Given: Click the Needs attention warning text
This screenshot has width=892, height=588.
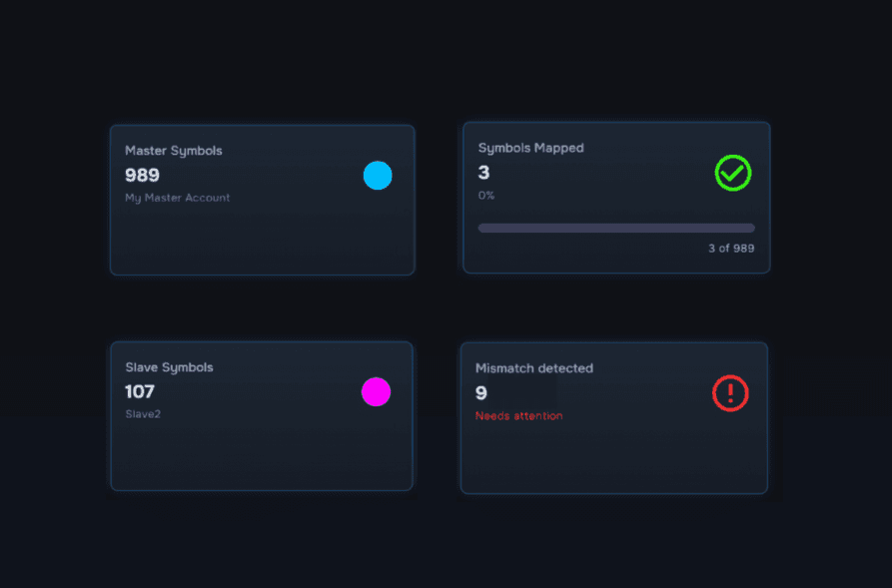Looking at the screenshot, I should (518, 415).
